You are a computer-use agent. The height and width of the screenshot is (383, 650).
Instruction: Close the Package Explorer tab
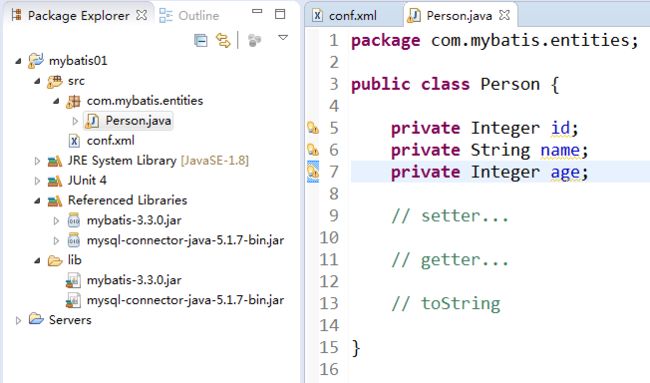[x=141, y=15]
